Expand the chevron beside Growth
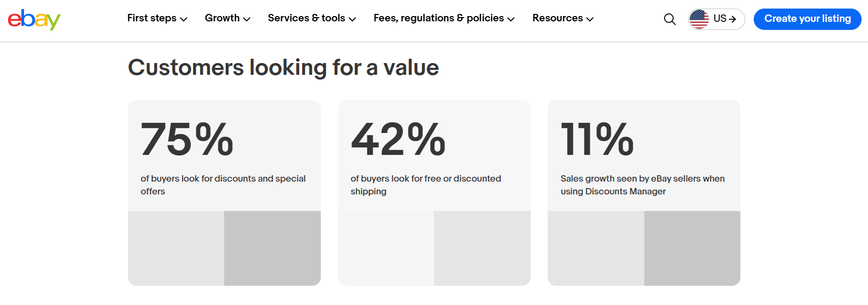 coord(247,19)
